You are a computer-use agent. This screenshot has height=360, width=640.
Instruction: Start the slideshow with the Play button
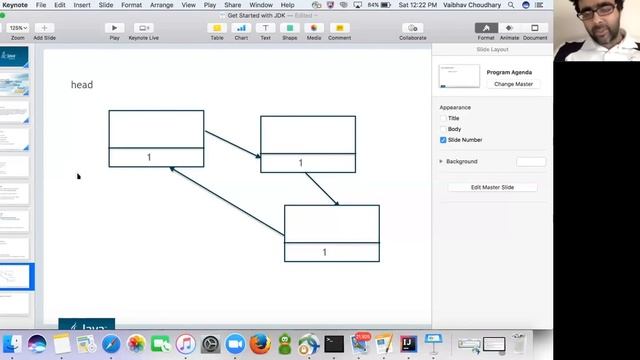[114, 28]
